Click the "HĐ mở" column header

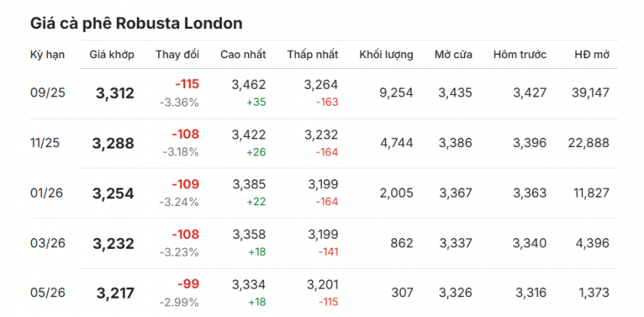591,55
